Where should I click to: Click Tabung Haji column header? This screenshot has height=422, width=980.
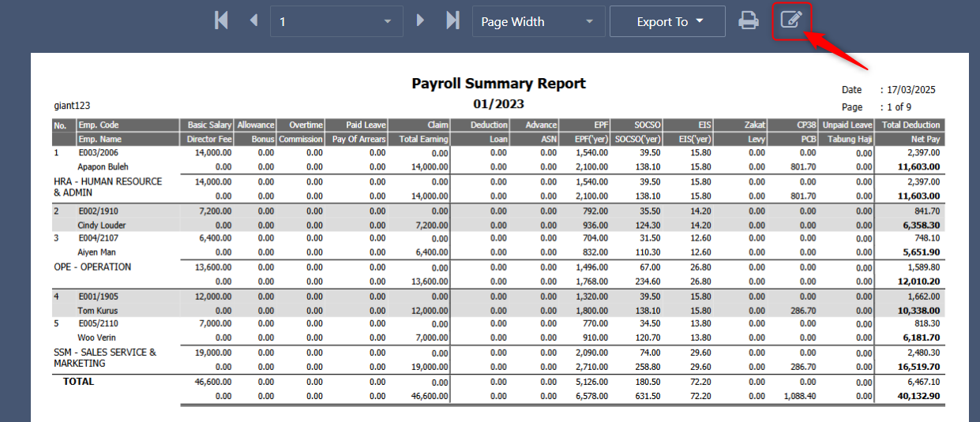(x=850, y=139)
